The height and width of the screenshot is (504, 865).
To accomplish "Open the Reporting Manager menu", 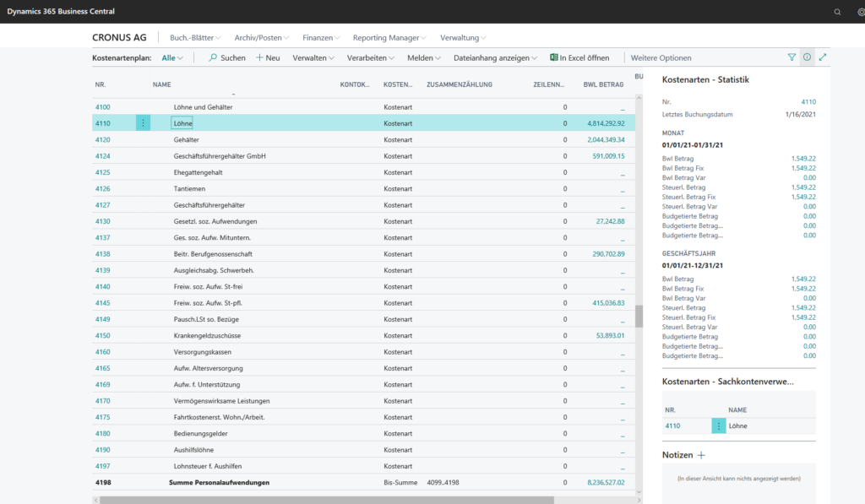I will (389, 37).
